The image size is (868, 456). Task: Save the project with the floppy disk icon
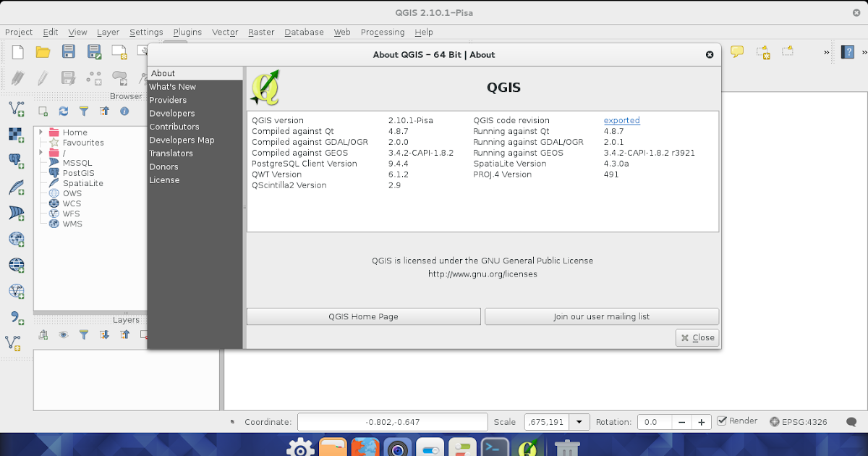(69, 52)
